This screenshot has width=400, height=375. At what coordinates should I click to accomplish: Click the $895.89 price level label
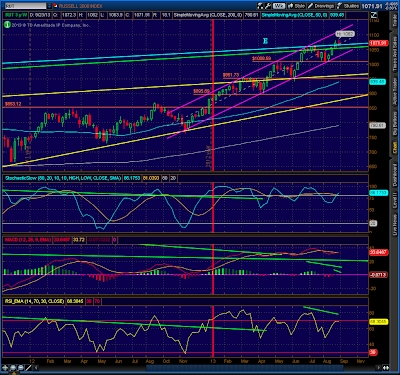tap(201, 91)
